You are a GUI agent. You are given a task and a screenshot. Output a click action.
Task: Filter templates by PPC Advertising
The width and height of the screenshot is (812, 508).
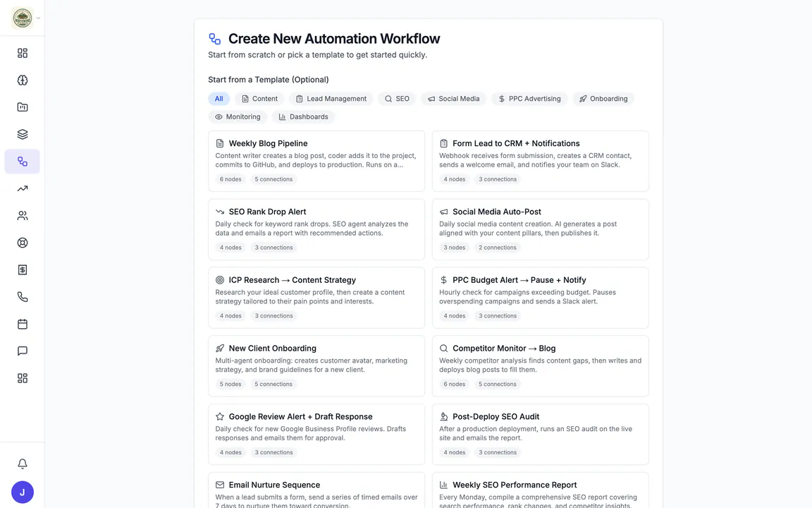click(529, 99)
